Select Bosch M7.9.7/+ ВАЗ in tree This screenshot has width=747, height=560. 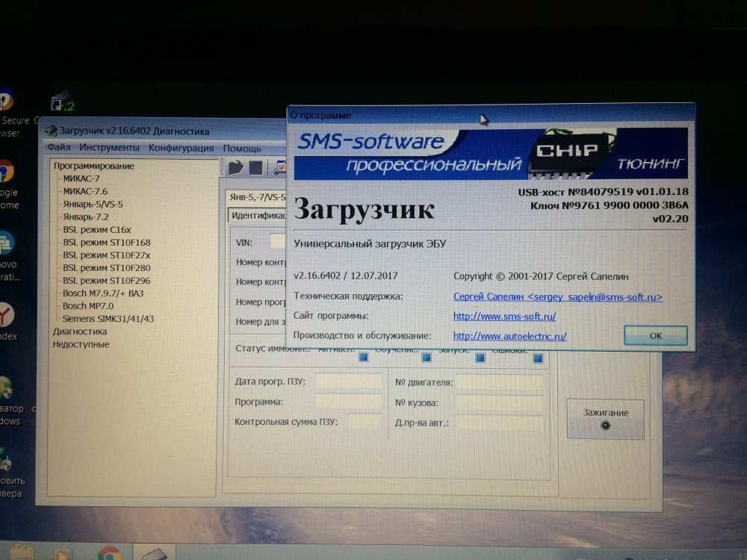103,293
